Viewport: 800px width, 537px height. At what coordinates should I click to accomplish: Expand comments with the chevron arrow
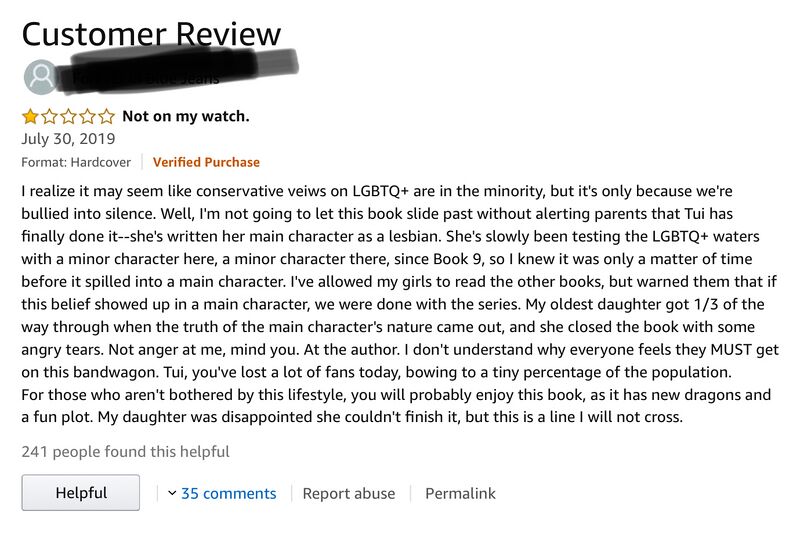coord(172,493)
